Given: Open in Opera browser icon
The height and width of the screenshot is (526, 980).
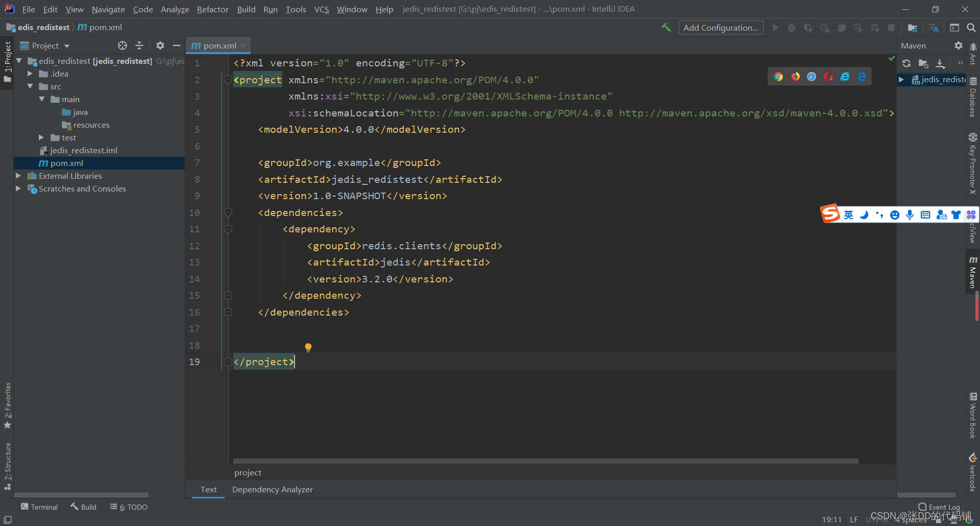Looking at the screenshot, I should pos(828,77).
